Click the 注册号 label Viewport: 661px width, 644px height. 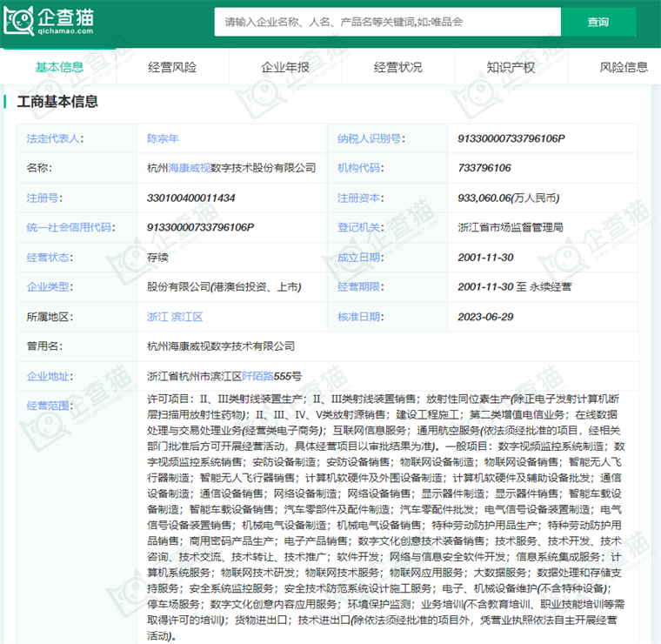coord(43,198)
